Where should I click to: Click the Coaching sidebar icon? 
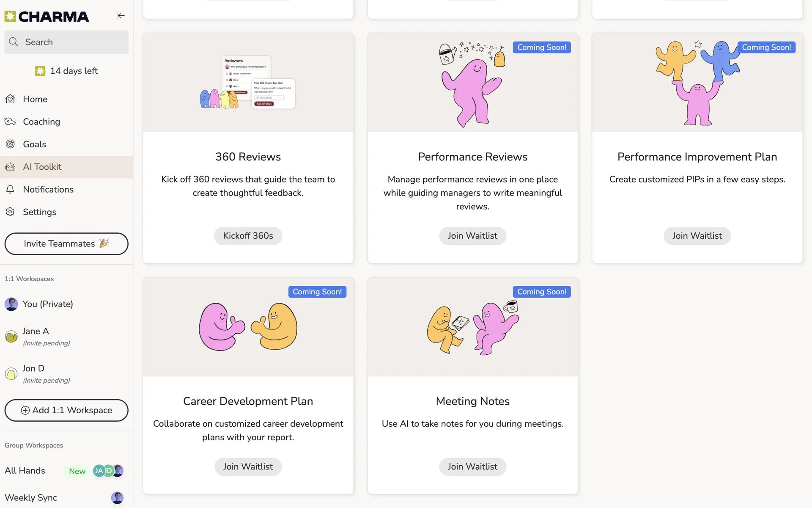10,122
